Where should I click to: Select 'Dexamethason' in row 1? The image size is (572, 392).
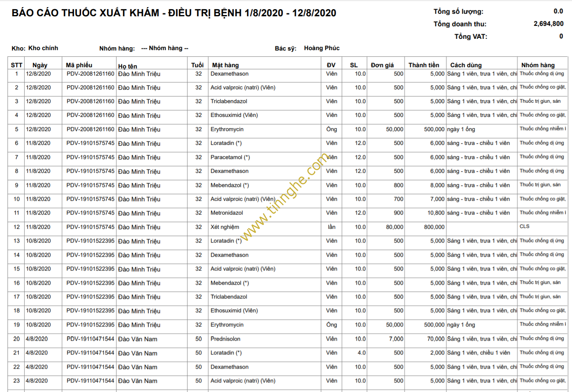point(229,73)
